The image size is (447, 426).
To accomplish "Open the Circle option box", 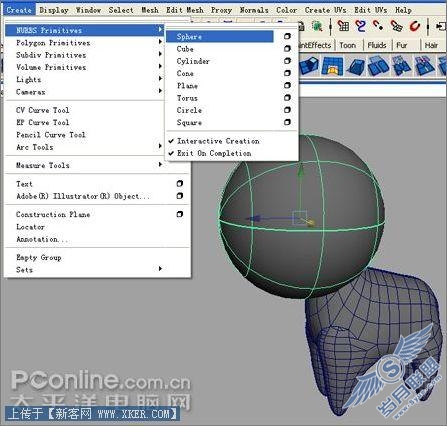I will [287, 110].
